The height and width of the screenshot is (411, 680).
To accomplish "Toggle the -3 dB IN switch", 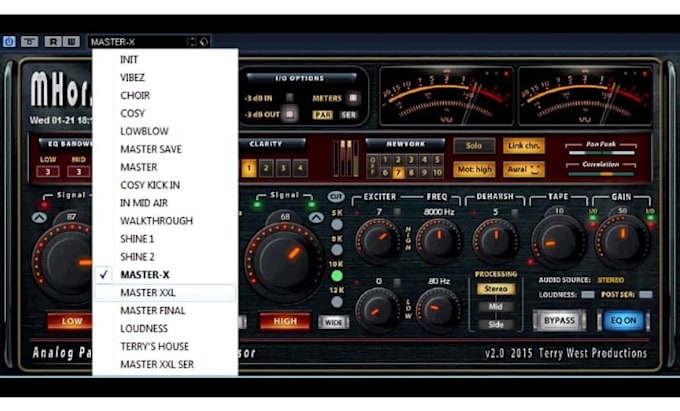I will click(x=289, y=98).
